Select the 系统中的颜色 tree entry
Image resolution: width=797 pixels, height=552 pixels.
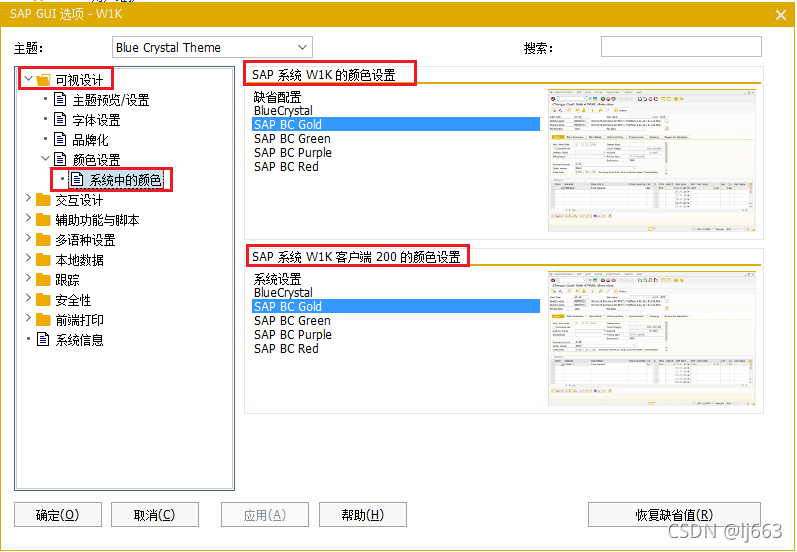click(125, 179)
